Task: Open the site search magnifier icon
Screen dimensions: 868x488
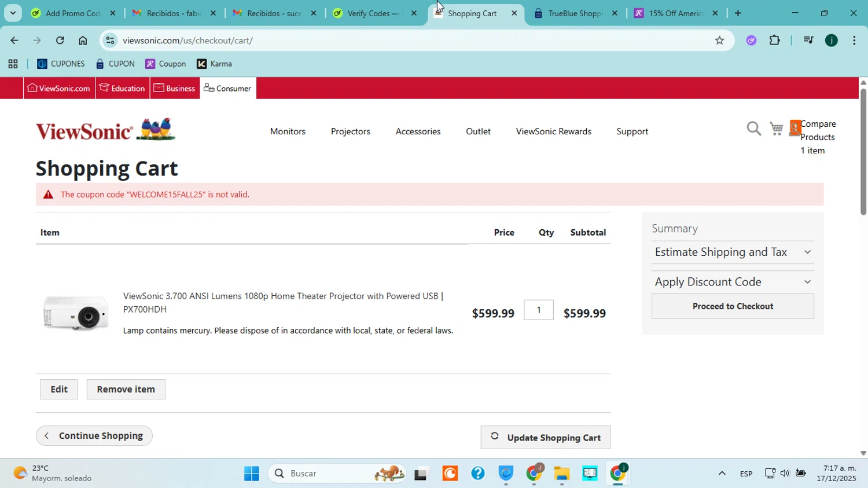Action: 753,129
